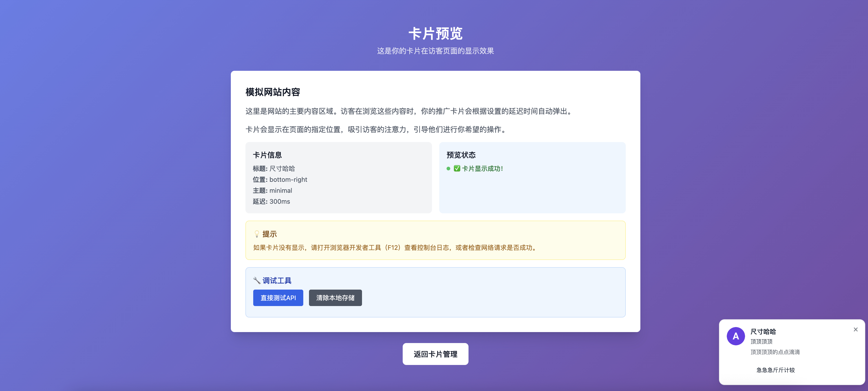The height and width of the screenshot is (391, 868).
Task: Click the green checkmark status icon
Action: point(457,168)
